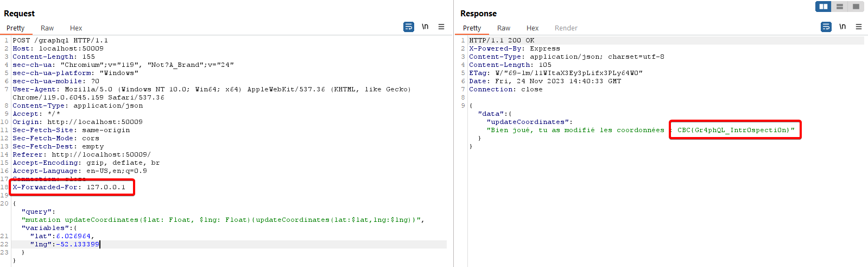The height and width of the screenshot is (267, 868).
Task: Open the Response editor hamburger options menu
Action: (859, 27)
